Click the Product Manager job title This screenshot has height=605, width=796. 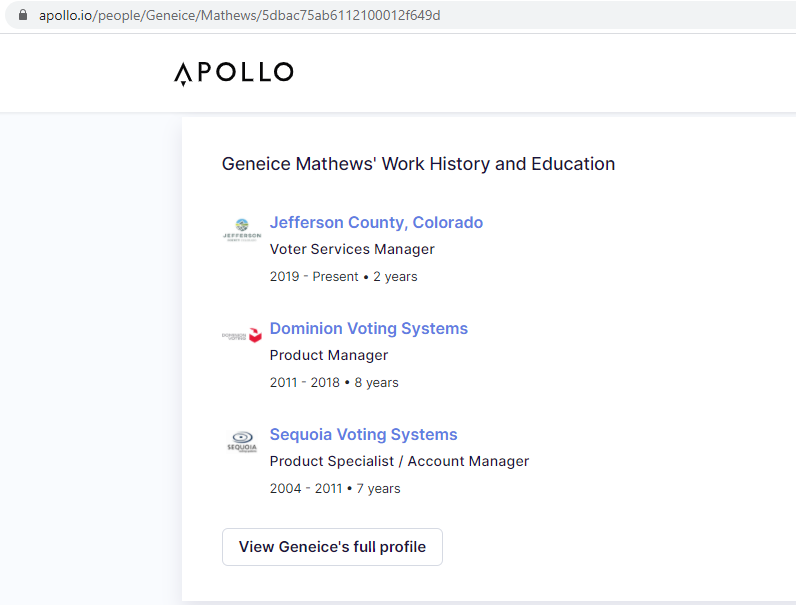(328, 355)
